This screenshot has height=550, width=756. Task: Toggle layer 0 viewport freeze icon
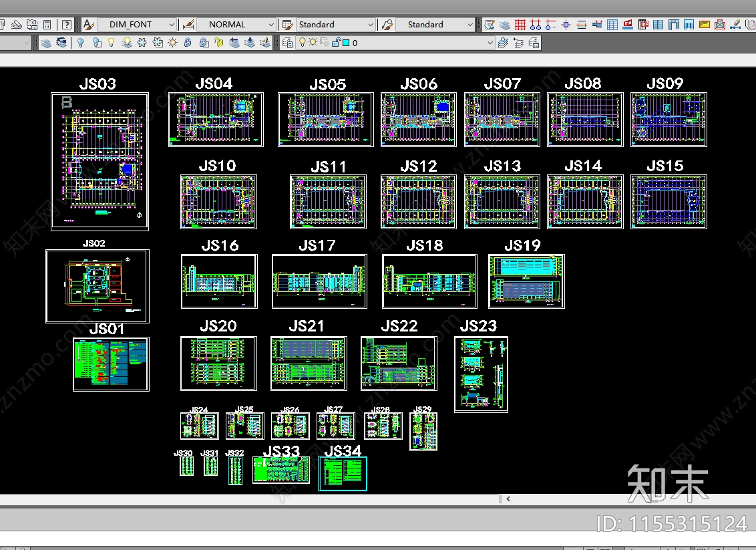tap(325, 43)
